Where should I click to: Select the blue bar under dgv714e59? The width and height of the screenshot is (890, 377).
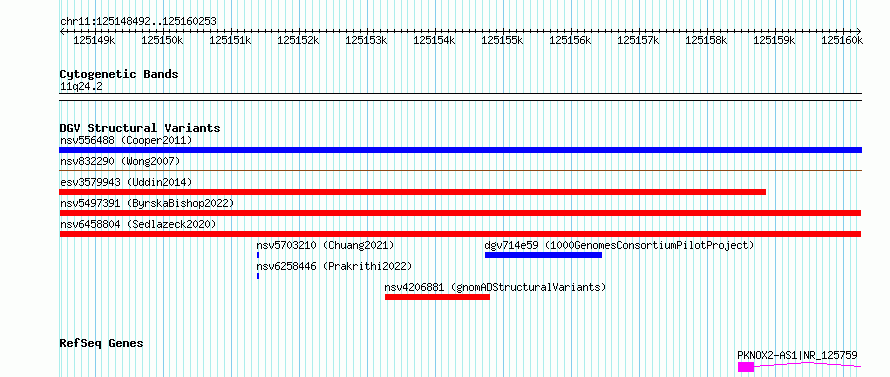pyautogui.click(x=543, y=255)
